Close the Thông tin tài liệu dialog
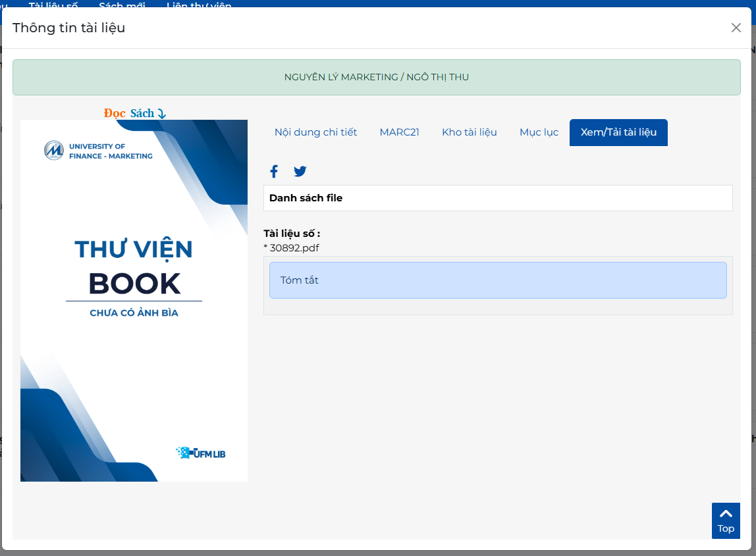The width and height of the screenshot is (756, 556). 736,28
